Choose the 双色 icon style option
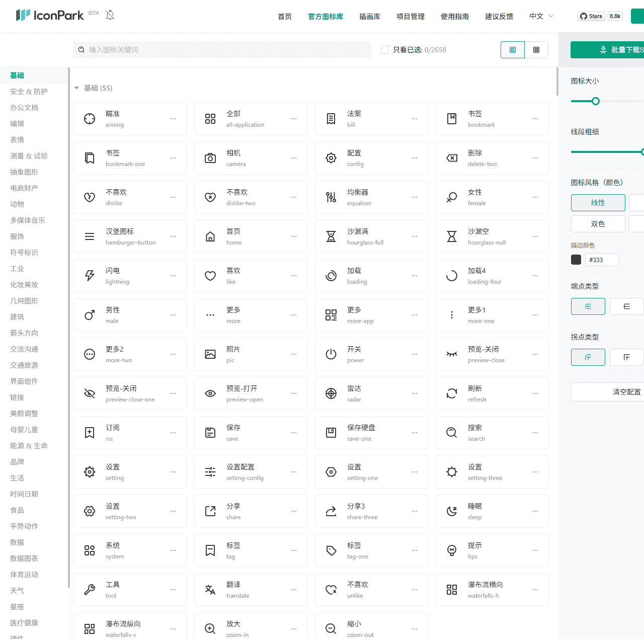Image resolution: width=644 pixels, height=644 pixels. click(x=598, y=224)
